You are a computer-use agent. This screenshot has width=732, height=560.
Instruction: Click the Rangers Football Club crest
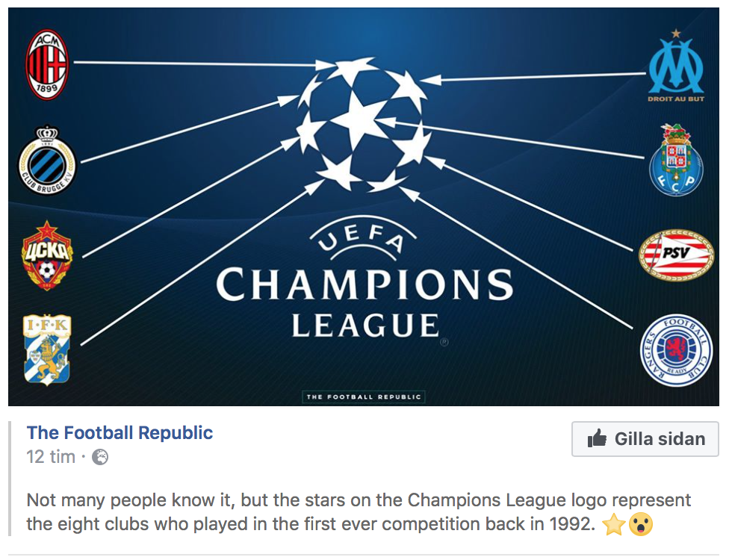click(x=676, y=350)
